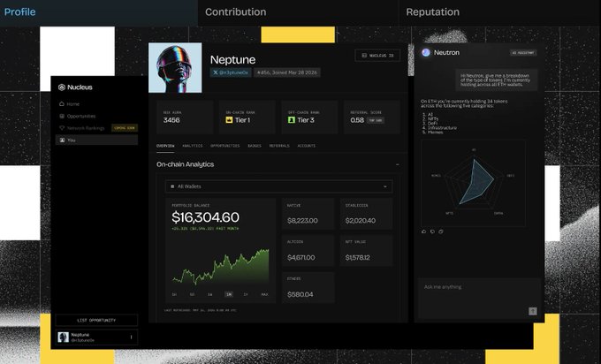The width and height of the screenshot is (601, 364).
Task: Open the X handle link
Action: point(231,72)
